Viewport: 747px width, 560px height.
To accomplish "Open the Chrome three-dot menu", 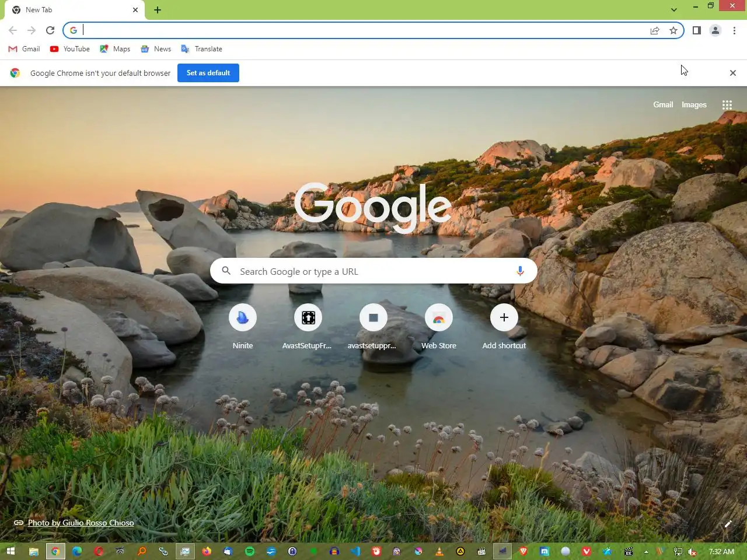I will (734, 30).
